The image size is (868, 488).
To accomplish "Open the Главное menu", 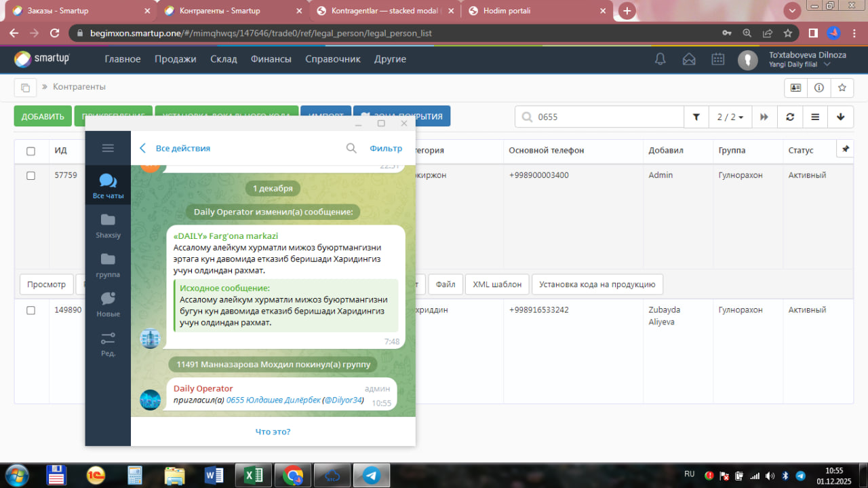I will coord(123,59).
